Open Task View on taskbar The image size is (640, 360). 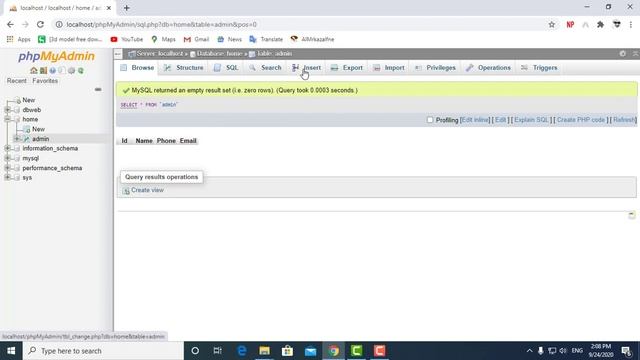pos(218,351)
